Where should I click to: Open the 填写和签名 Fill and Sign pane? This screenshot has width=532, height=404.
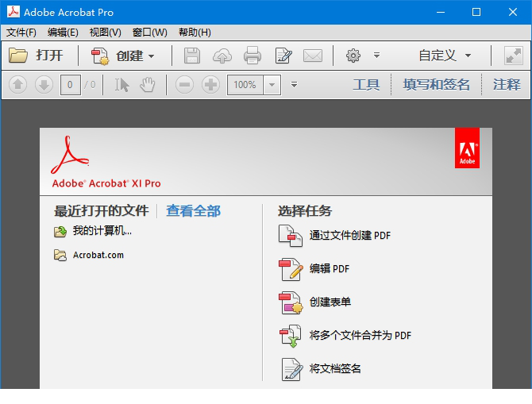[x=437, y=84]
